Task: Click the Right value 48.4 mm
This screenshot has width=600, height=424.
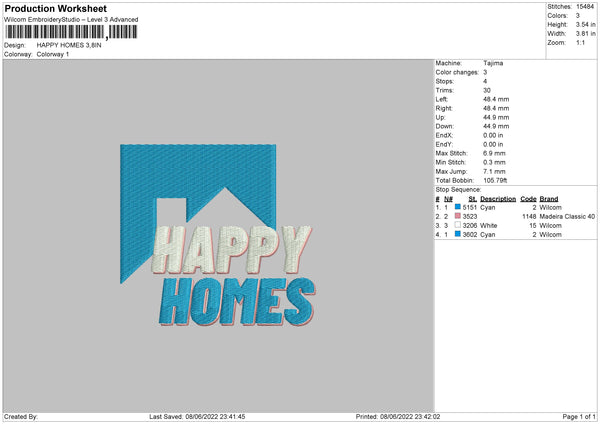Action: click(x=496, y=108)
